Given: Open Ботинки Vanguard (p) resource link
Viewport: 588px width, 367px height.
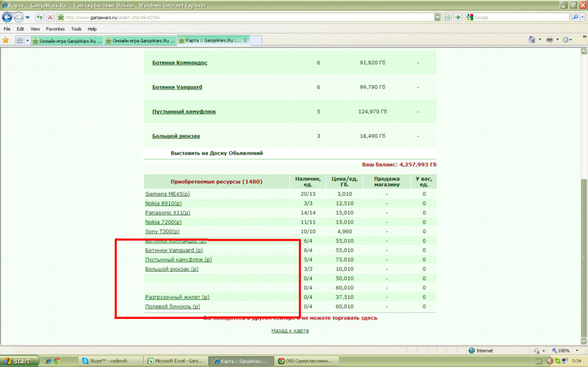Looking at the screenshot, I should tap(174, 250).
